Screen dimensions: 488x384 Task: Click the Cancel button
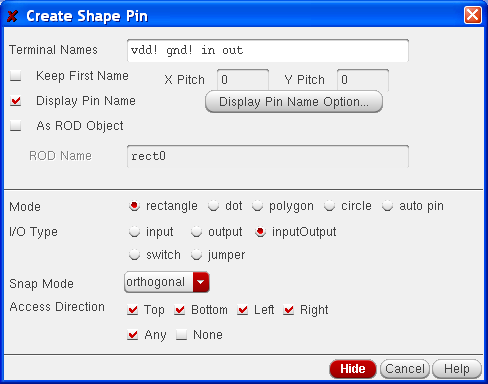[x=405, y=369]
